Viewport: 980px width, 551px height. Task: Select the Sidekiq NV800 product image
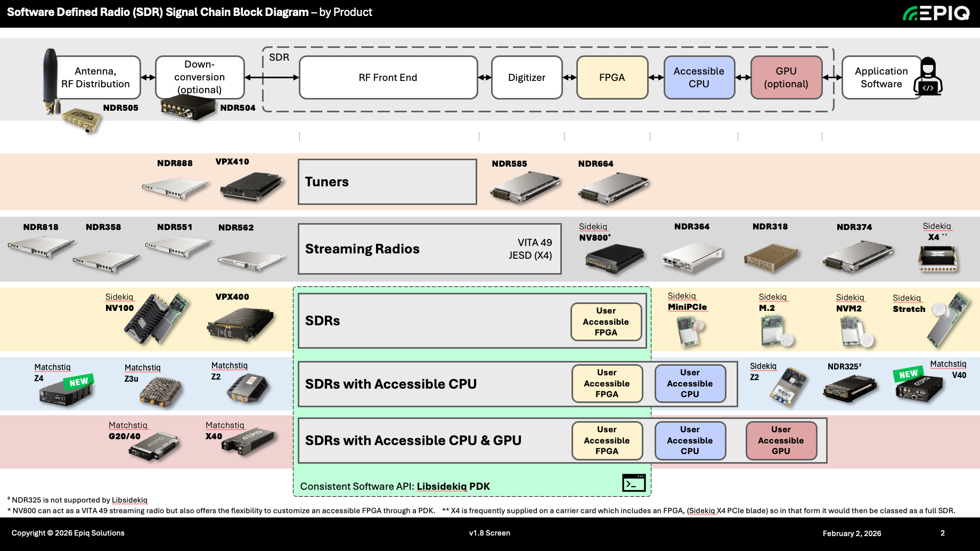coord(615,258)
